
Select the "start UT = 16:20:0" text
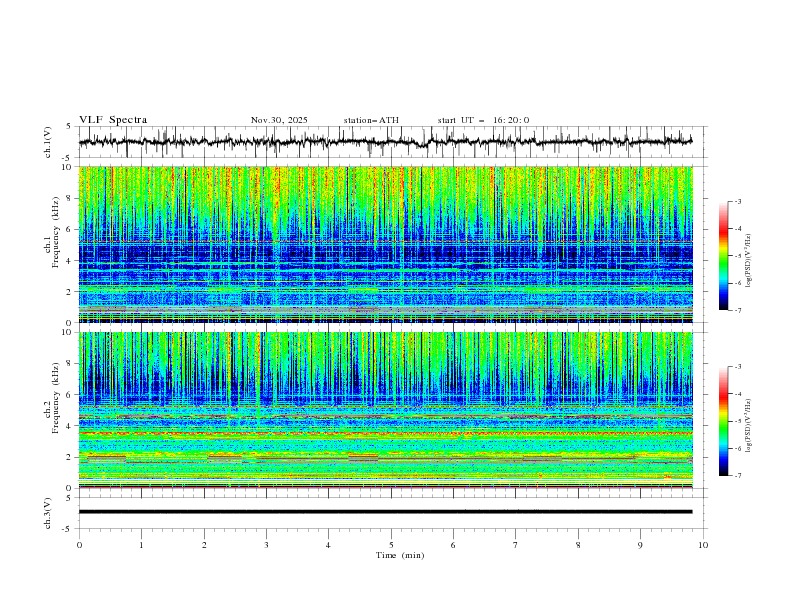(483, 120)
